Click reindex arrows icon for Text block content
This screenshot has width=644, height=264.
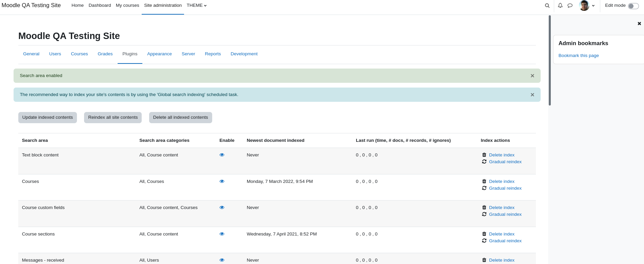point(484,162)
